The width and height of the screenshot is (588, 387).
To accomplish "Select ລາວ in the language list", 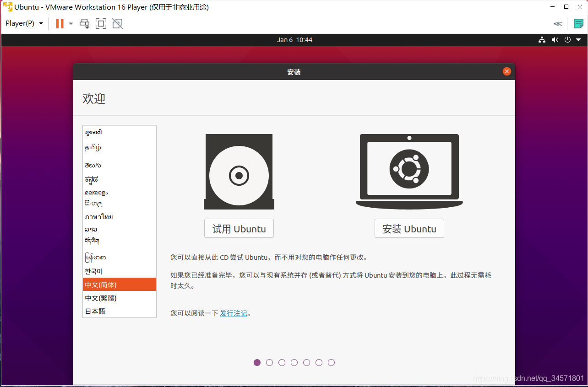I will tap(120, 229).
